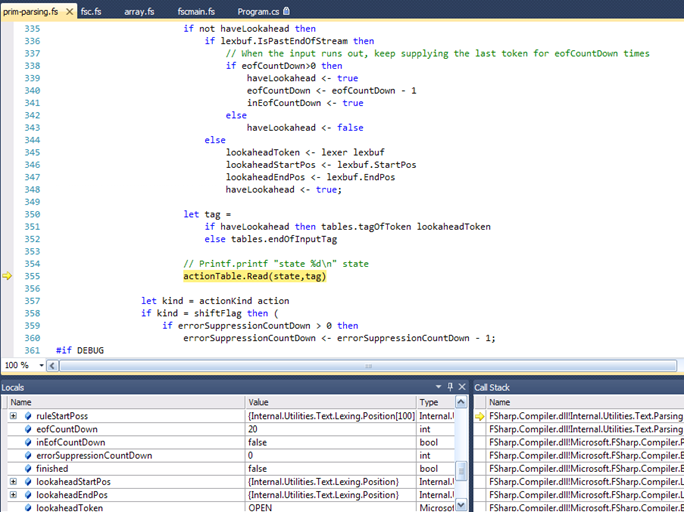
Task: Select the second Call Stack frame Internal.Utilities.Text.Parsing
Action: (x=585, y=429)
